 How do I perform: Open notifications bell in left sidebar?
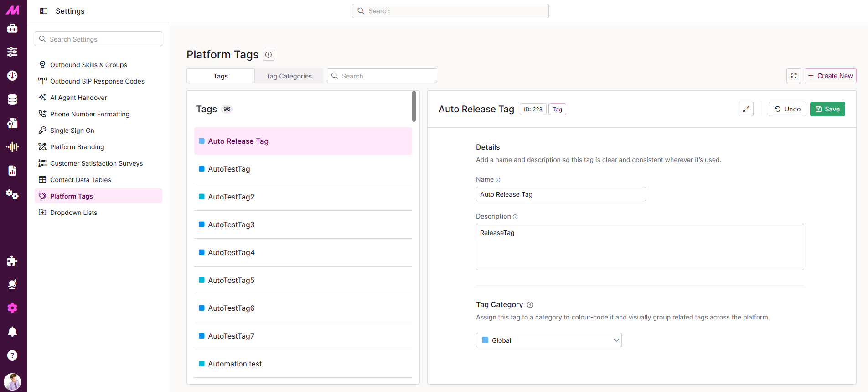[x=12, y=332]
